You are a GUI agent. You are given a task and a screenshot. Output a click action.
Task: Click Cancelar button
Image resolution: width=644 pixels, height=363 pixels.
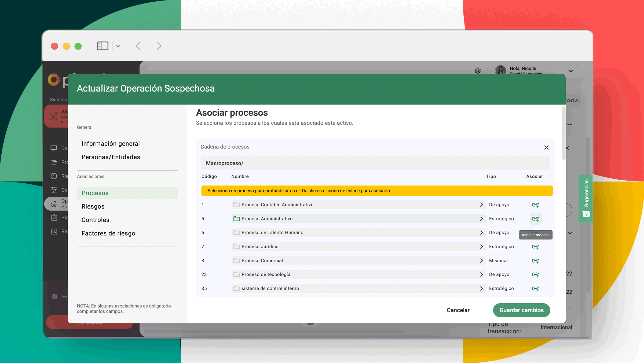(458, 310)
